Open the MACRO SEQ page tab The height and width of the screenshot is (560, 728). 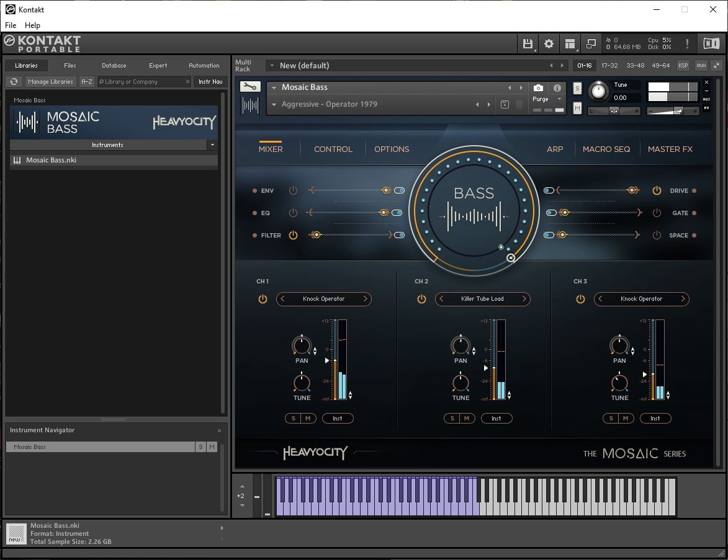point(606,149)
